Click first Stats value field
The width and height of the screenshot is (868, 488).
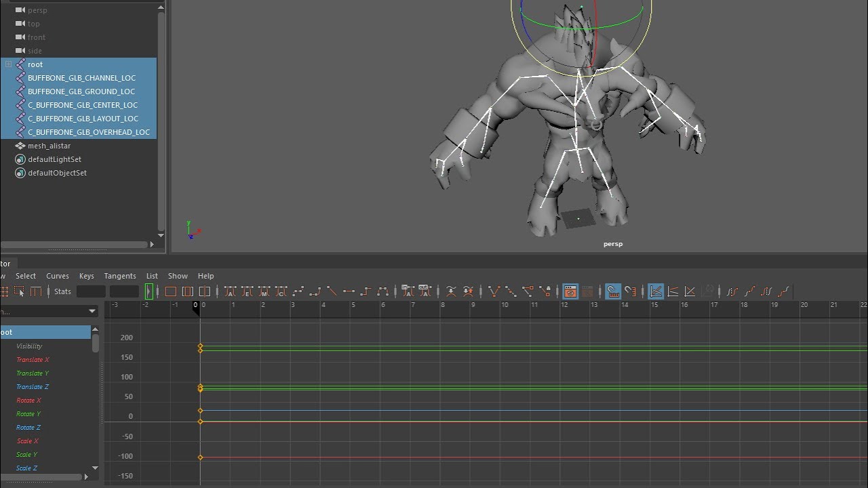[x=91, y=291]
